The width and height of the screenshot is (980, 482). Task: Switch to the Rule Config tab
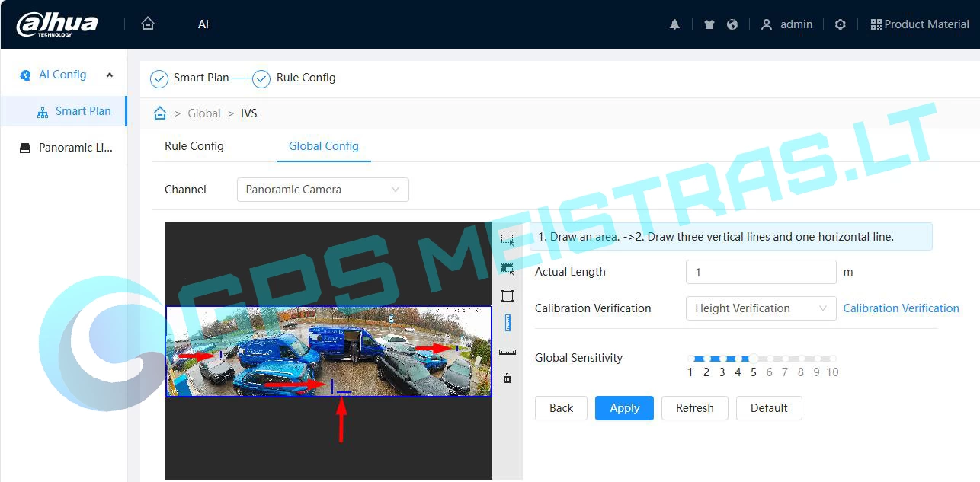click(194, 146)
